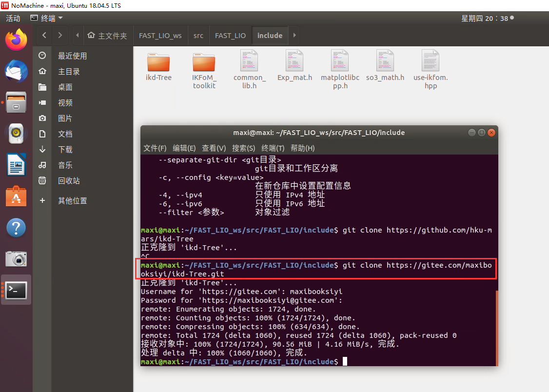Open the 查看(V) terminal menu
549x392 pixels.
(214, 148)
